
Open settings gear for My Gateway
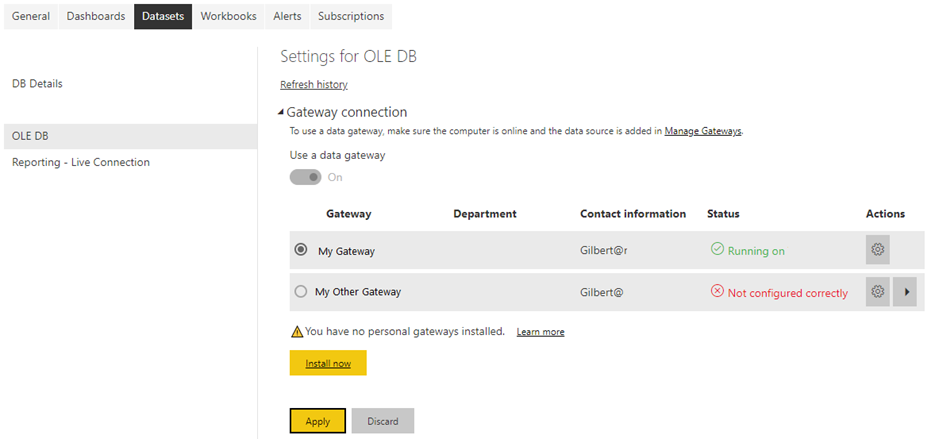[x=878, y=249]
